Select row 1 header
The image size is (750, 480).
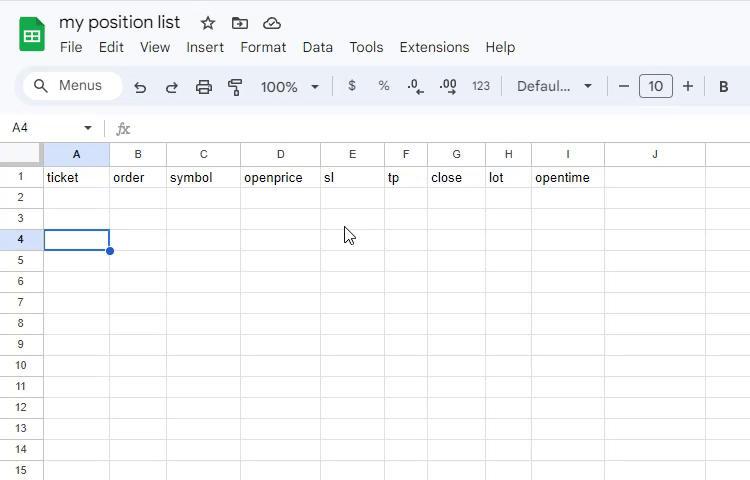21,177
